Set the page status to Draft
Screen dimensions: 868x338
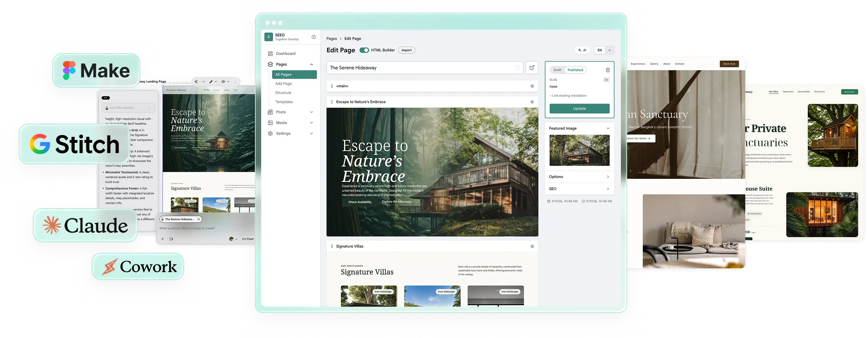pyautogui.click(x=557, y=70)
